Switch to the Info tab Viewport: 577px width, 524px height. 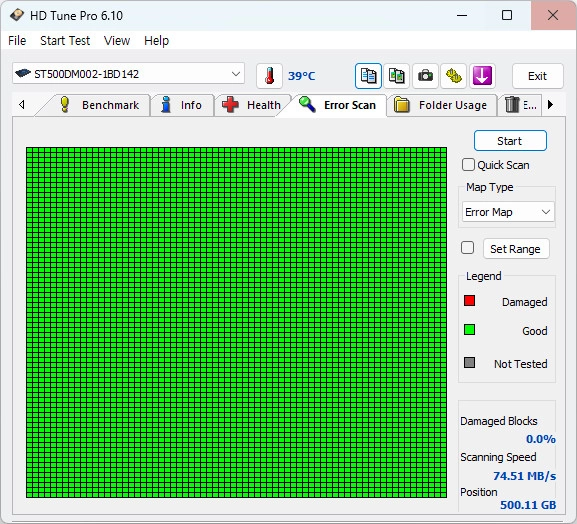[x=182, y=105]
